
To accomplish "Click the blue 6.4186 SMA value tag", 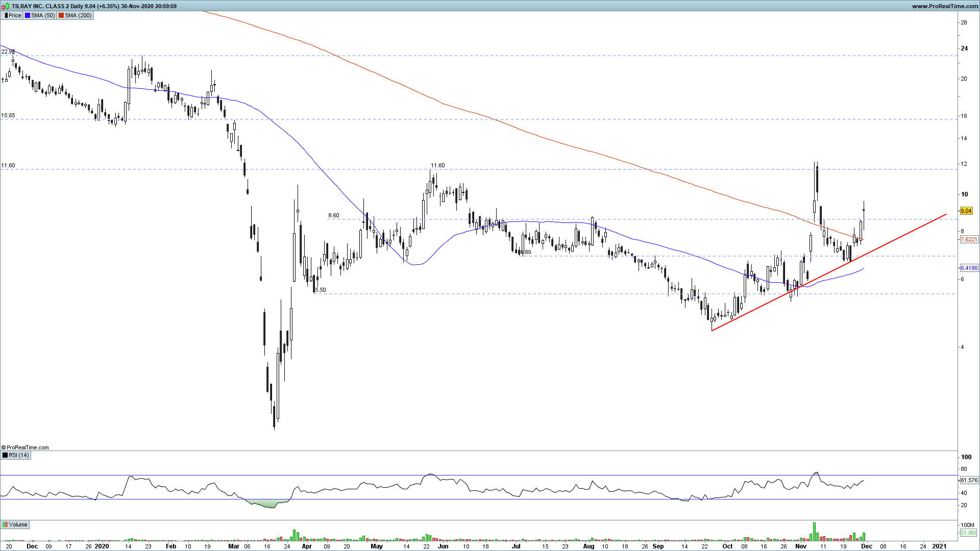I will coord(969,268).
